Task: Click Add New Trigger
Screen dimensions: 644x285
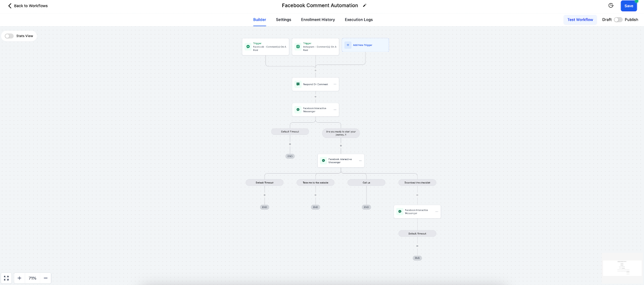Action: point(365,45)
